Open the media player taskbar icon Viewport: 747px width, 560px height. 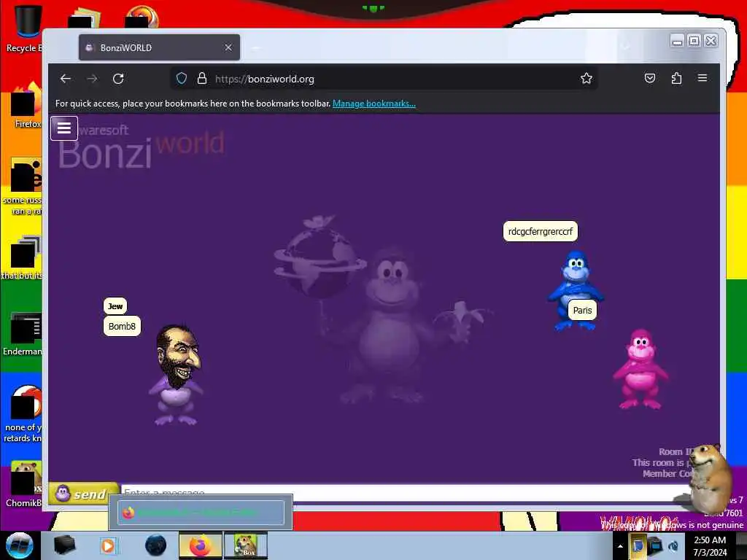[x=108, y=545]
